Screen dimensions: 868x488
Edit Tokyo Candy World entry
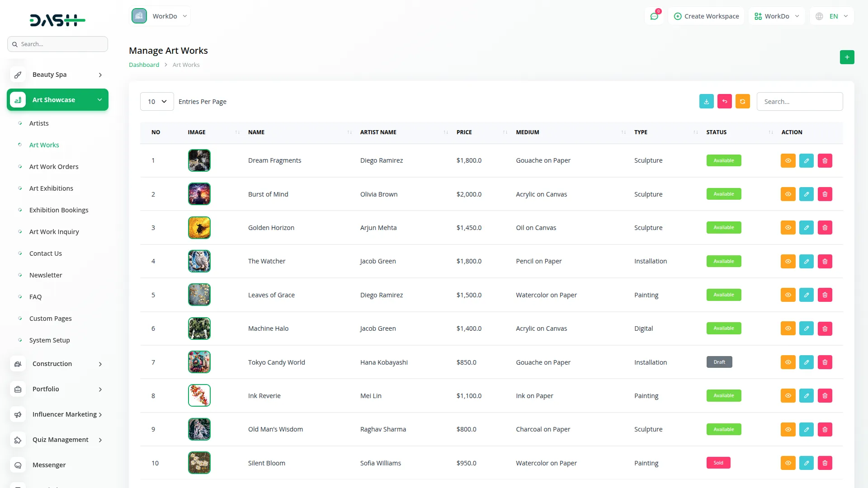[806, 362]
